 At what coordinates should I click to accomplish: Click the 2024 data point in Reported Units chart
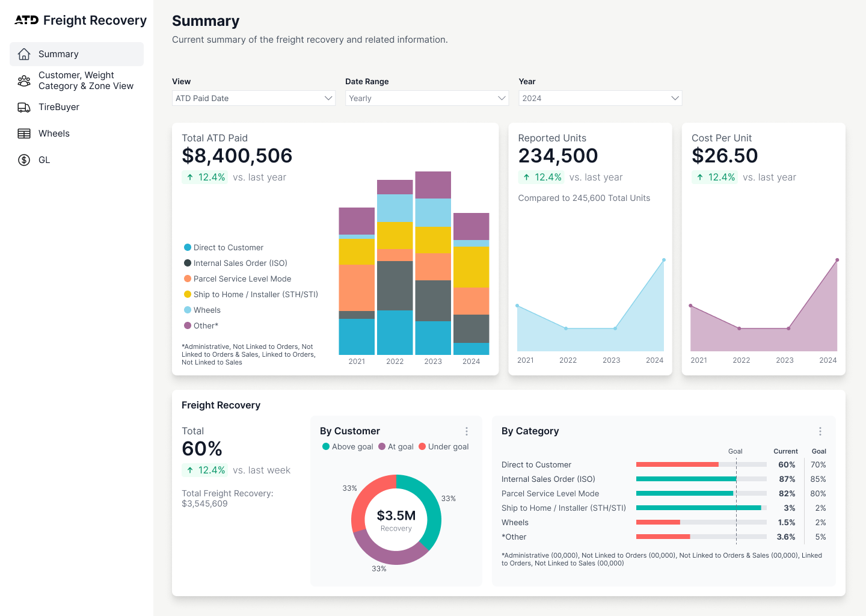pos(664,260)
